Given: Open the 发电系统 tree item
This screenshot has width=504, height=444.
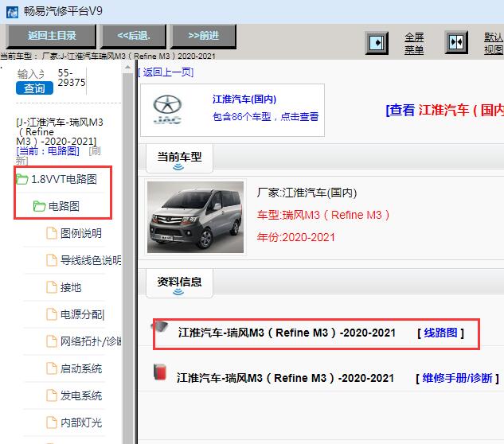Looking at the screenshot, I should [81, 395].
